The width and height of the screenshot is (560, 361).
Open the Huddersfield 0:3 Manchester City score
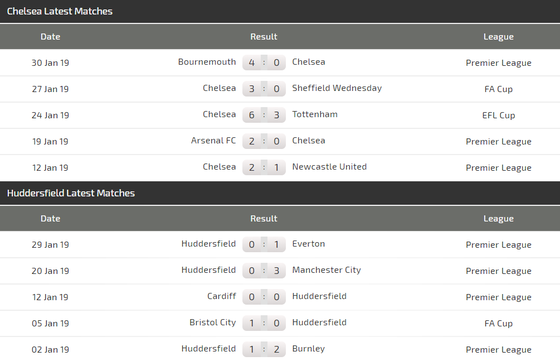tap(264, 271)
